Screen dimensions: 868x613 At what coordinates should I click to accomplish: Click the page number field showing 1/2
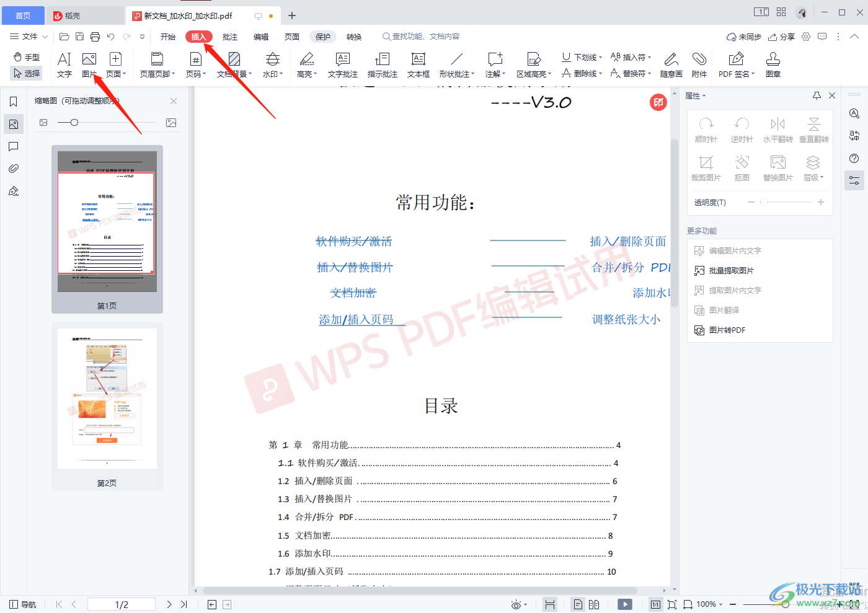pyautogui.click(x=122, y=604)
